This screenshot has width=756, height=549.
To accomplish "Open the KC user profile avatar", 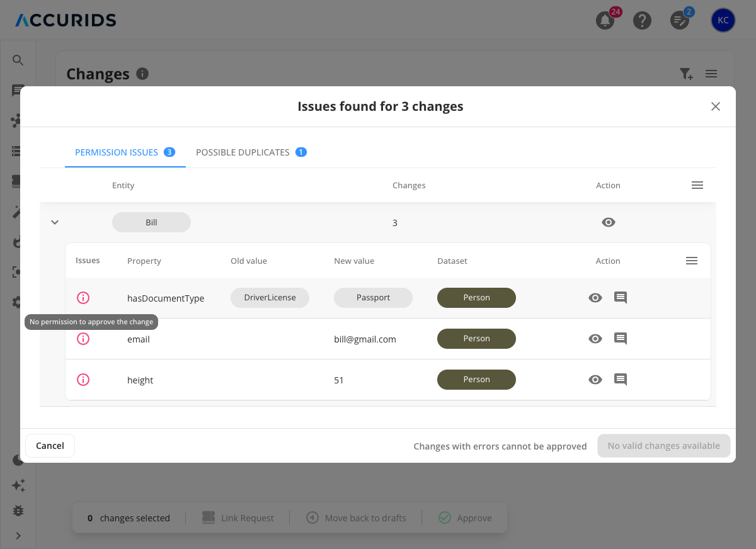I will [x=723, y=20].
